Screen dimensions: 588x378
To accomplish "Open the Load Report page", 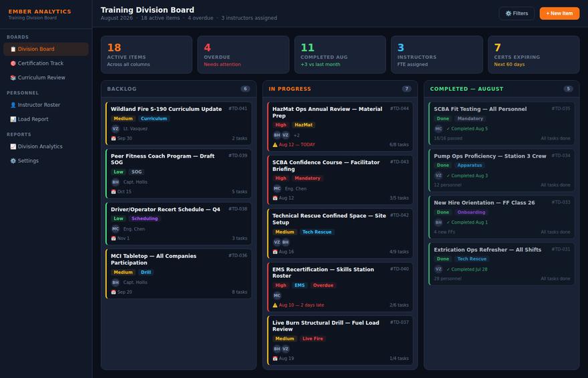I will pyautogui.click(x=45, y=119).
